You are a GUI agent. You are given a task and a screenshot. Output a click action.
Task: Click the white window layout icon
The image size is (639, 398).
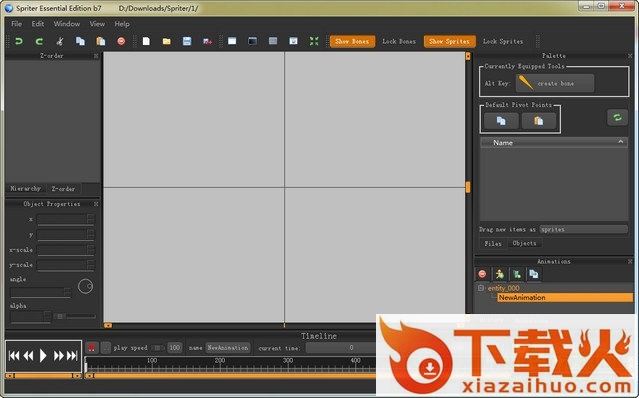point(232,41)
